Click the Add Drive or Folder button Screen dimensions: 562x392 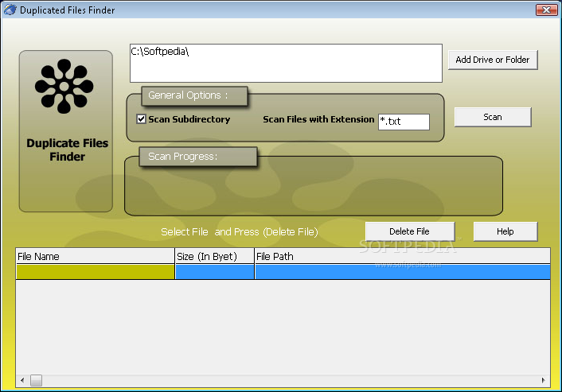pyautogui.click(x=493, y=60)
